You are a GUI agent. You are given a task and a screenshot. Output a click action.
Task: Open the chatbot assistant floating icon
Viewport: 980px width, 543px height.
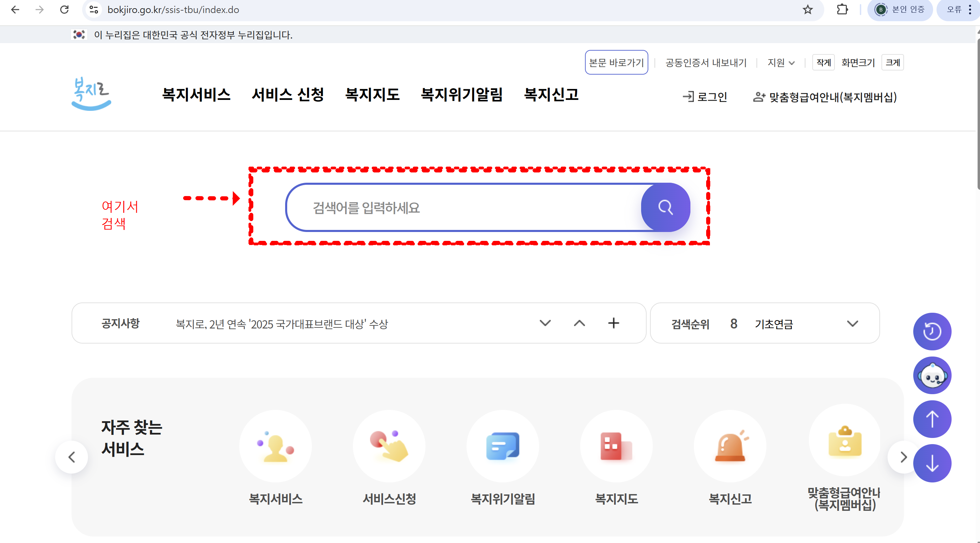[x=932, y=376]
